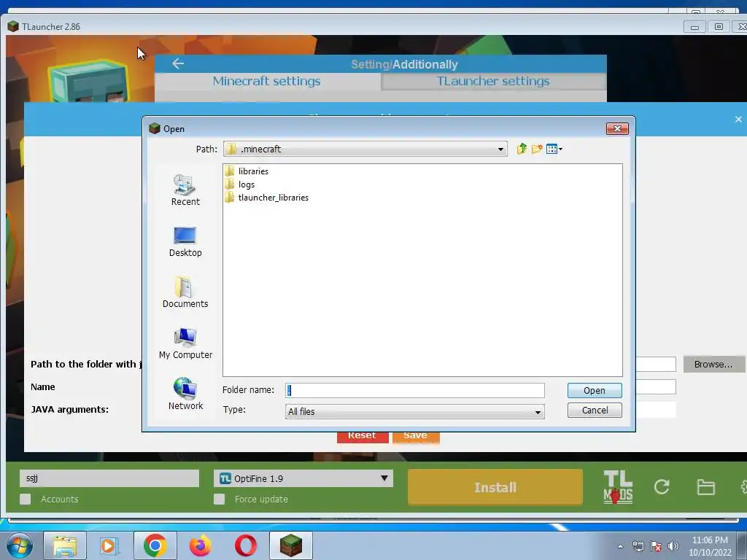Click the Open button in dialog
This screenshot has height=560, width=747.
(x=595, y=391)
